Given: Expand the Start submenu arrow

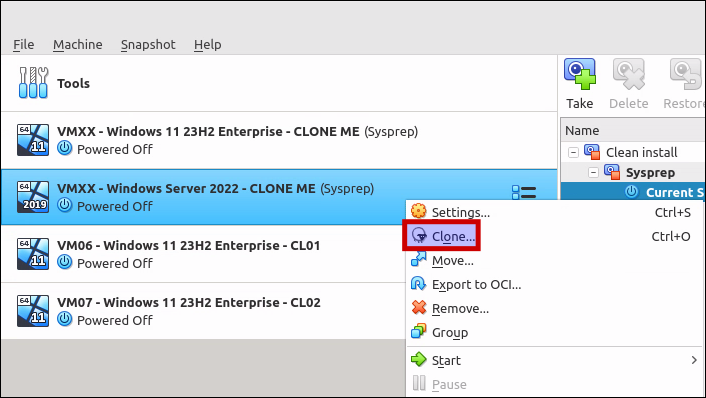Looking at the screenshot, I should 694,360.
